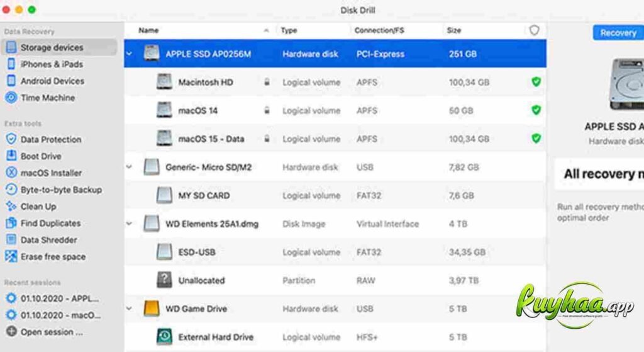Click the Byte-to-byte Backup icon
Screen dimensions: 644x352
pyautogui.click(x=11, y=190)
